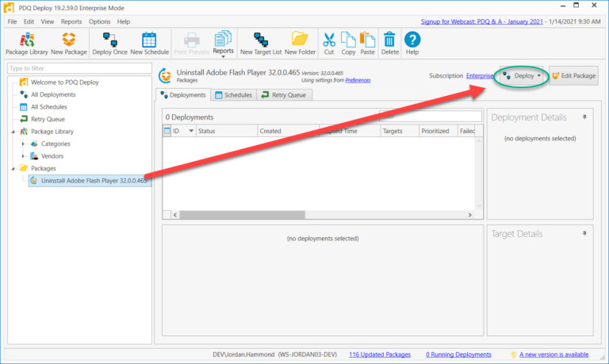Select the Packages folder
This screenshot has width=609, height=364.
pyautogui.click(x=43, y=169)
